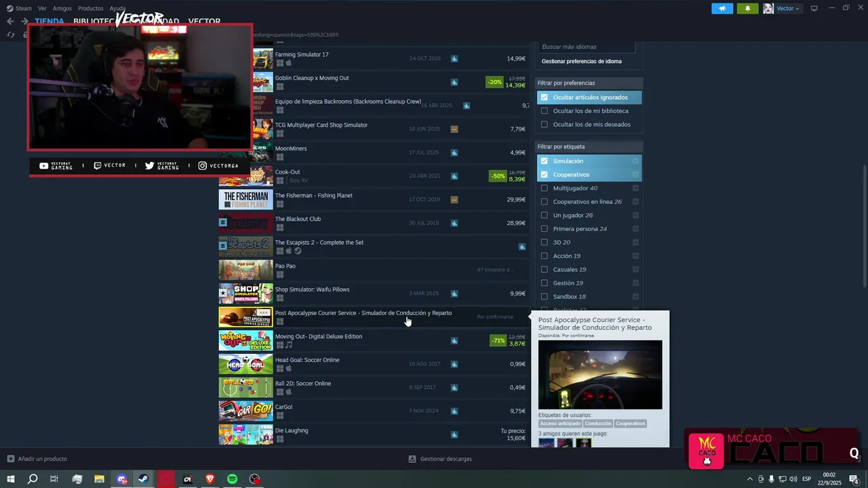
Task: Click wishlist icon on Shop Simulator: Waifu Pillows row
Action: [454, 293]
